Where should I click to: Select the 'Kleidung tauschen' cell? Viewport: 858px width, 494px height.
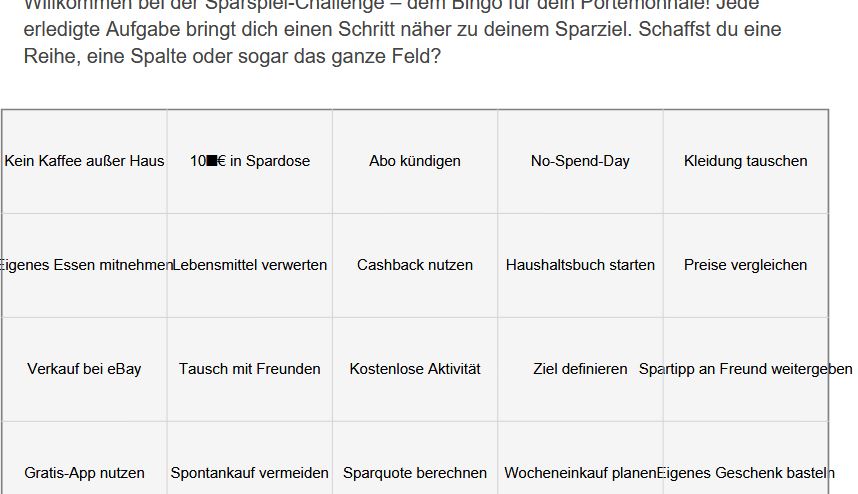[x=745, y=161]
